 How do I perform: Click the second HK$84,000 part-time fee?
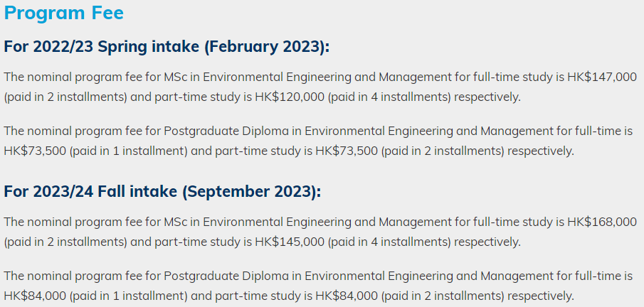(347, 296)
